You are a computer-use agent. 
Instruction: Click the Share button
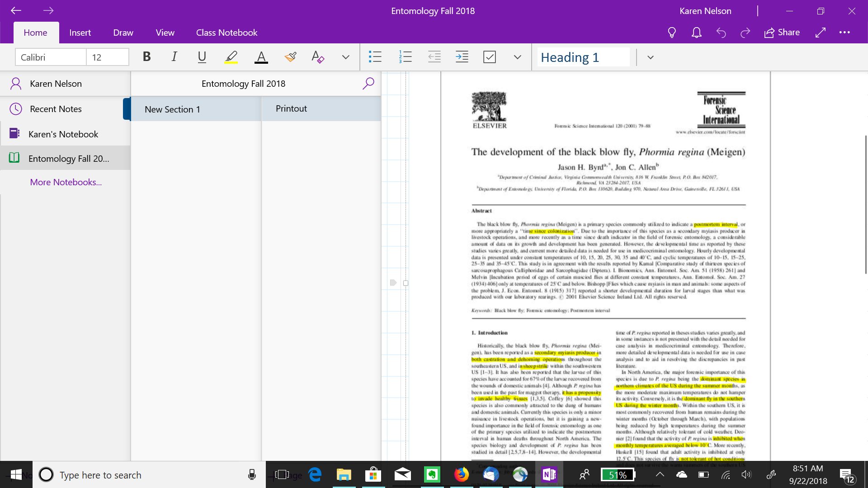(782, 32)
